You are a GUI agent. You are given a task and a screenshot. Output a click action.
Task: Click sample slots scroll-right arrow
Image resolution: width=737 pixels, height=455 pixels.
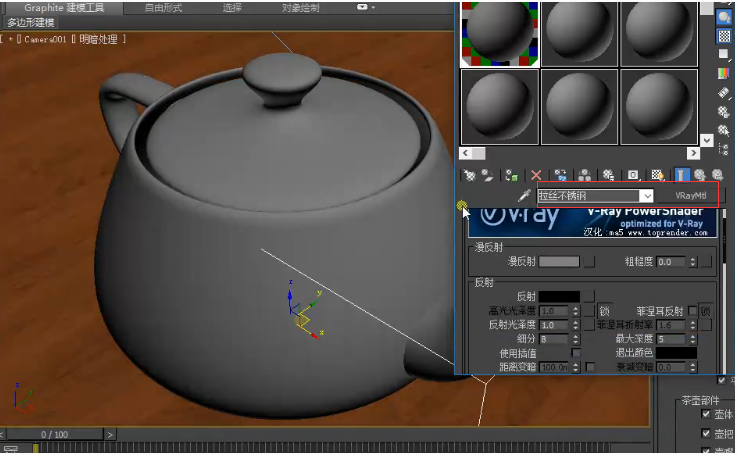pos(693,153)
